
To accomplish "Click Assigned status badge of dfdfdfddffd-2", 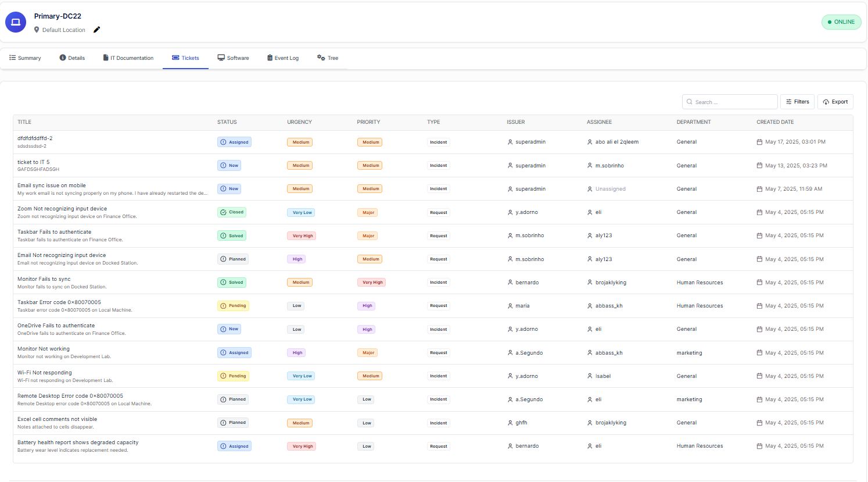I will [x=234, y=142].
